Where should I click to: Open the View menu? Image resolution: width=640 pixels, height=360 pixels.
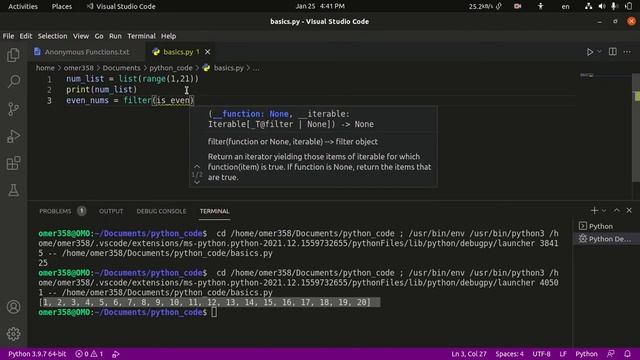point(81,36)
